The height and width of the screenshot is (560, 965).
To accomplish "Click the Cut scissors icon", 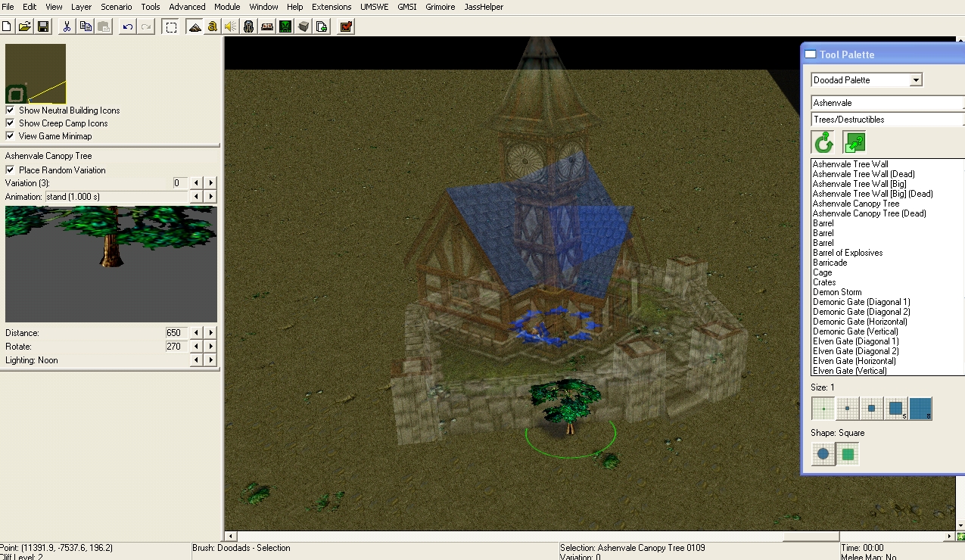I will pos(67,26).
